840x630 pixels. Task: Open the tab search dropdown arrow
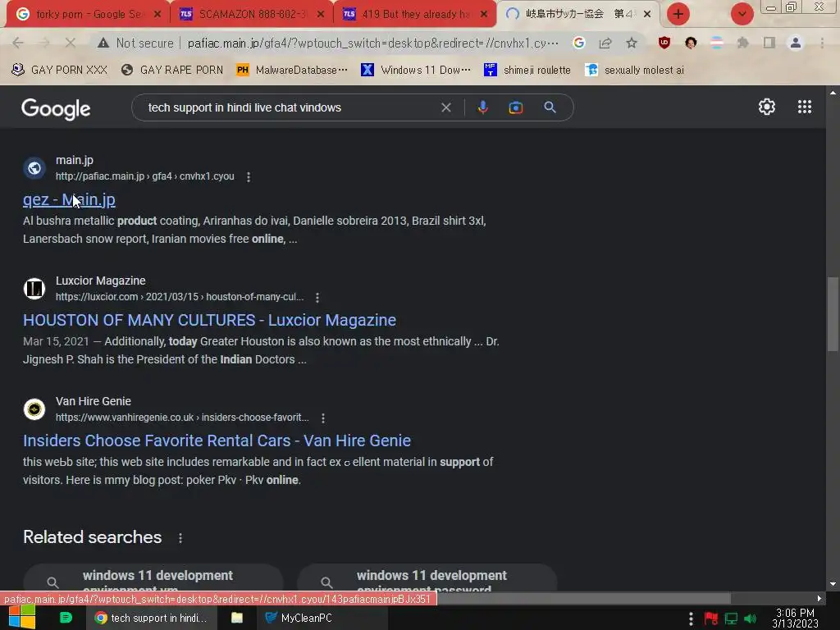[x=742, y=14]
